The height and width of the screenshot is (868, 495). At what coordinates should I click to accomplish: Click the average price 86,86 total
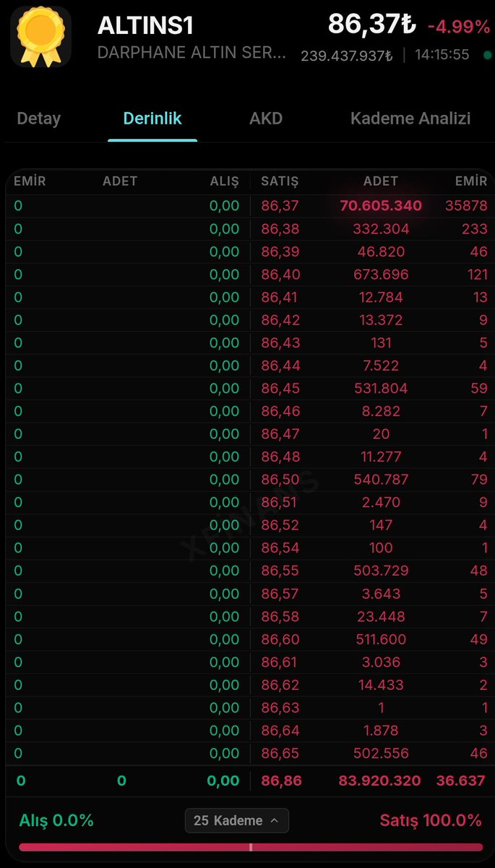281,781
